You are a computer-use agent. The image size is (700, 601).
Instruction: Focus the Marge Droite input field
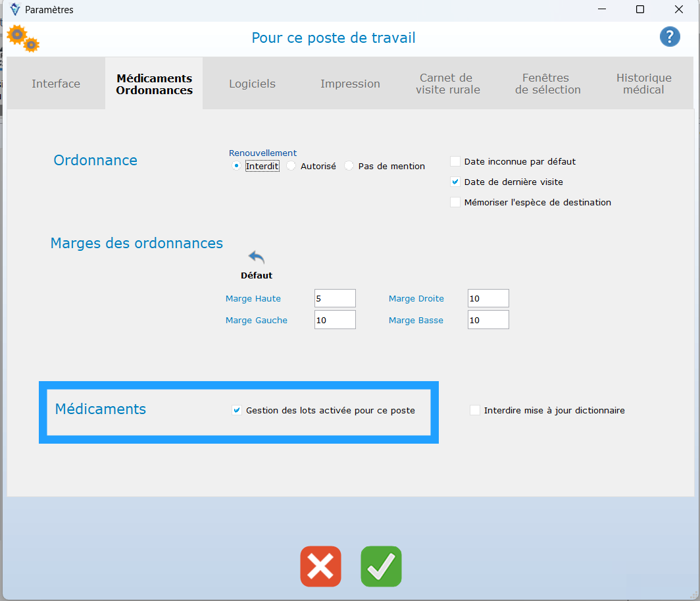488,298
